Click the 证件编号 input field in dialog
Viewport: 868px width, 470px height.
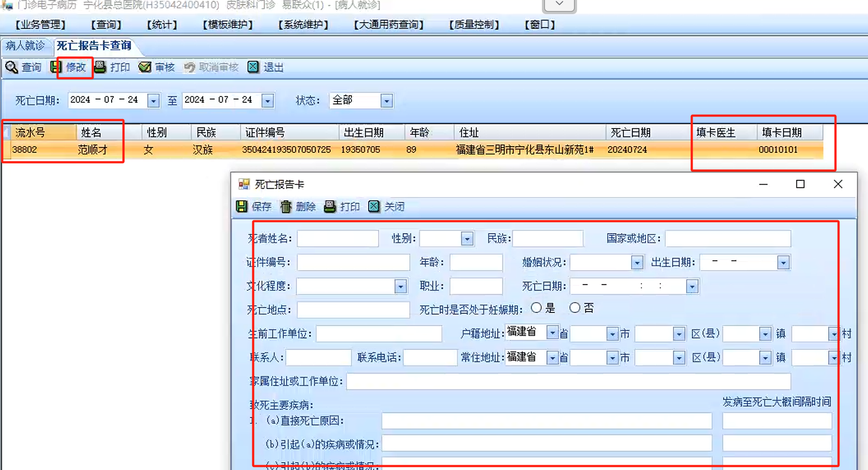(353, 262)
